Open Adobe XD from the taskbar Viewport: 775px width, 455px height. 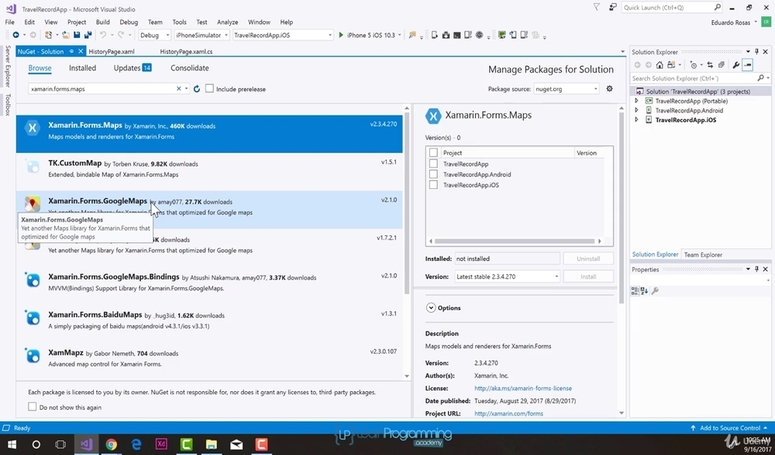tap(161, 445)
